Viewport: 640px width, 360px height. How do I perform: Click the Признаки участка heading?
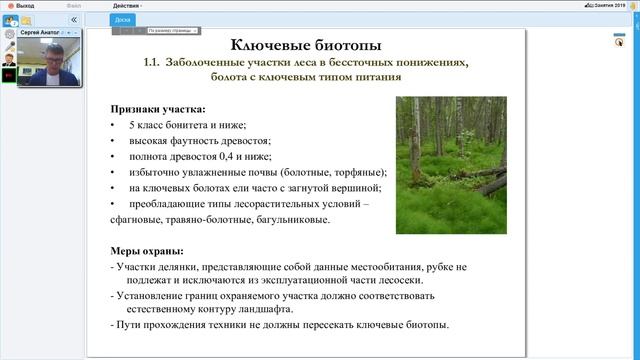[158, 109]
